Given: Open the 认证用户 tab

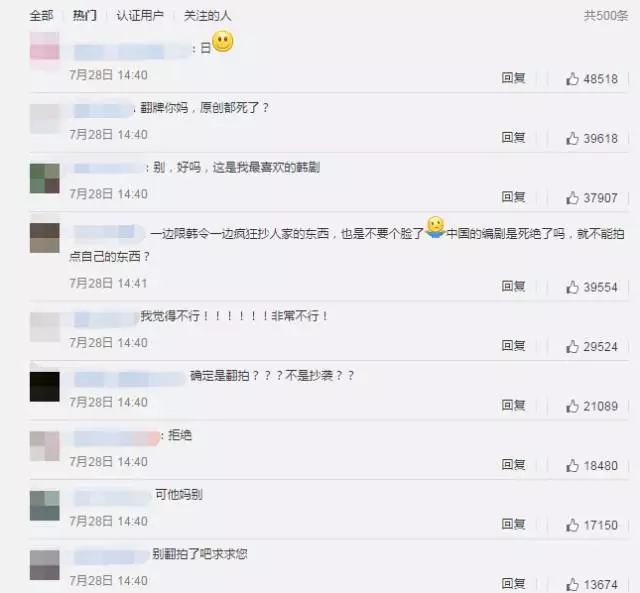Looking at the screenshot, I should click(x=140, y=16).
